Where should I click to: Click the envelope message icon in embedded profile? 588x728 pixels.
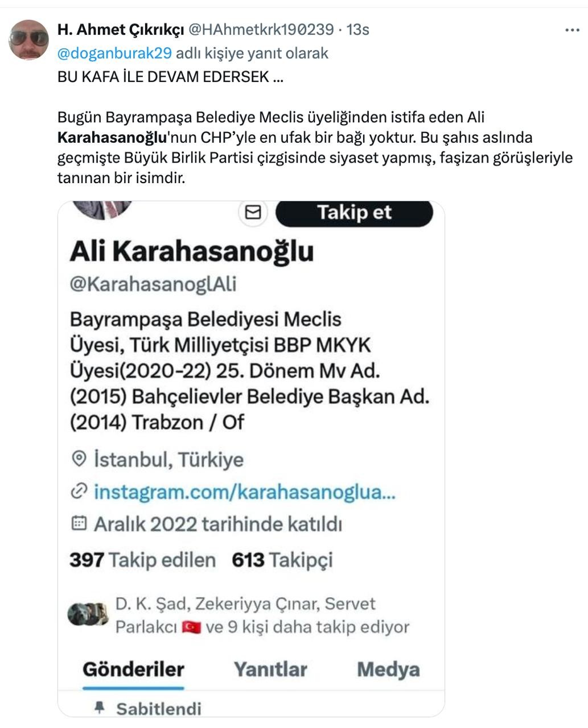[253, 212]
